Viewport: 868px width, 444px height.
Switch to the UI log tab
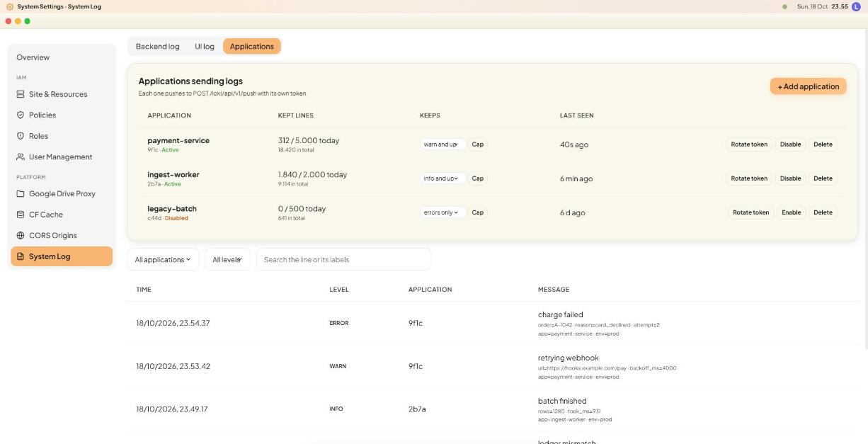[x=205, y=46]
